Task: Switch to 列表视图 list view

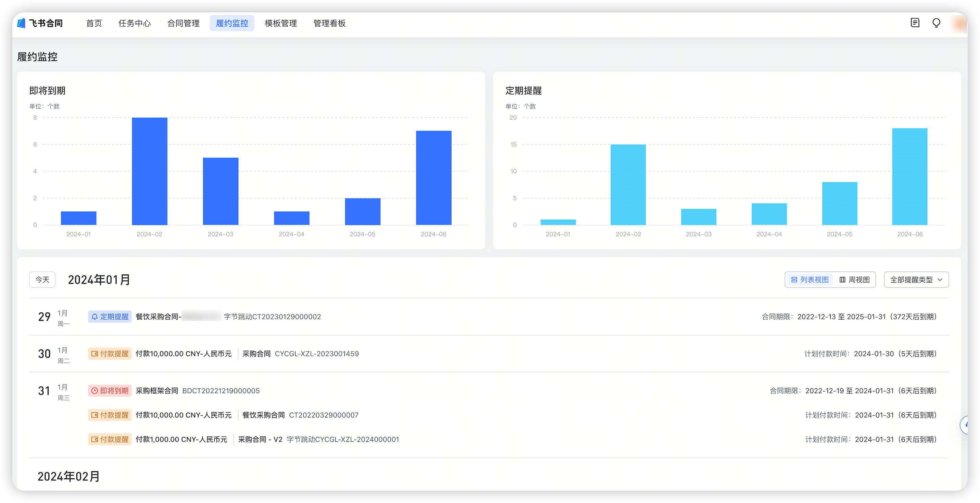Action: tap(810, 280)
